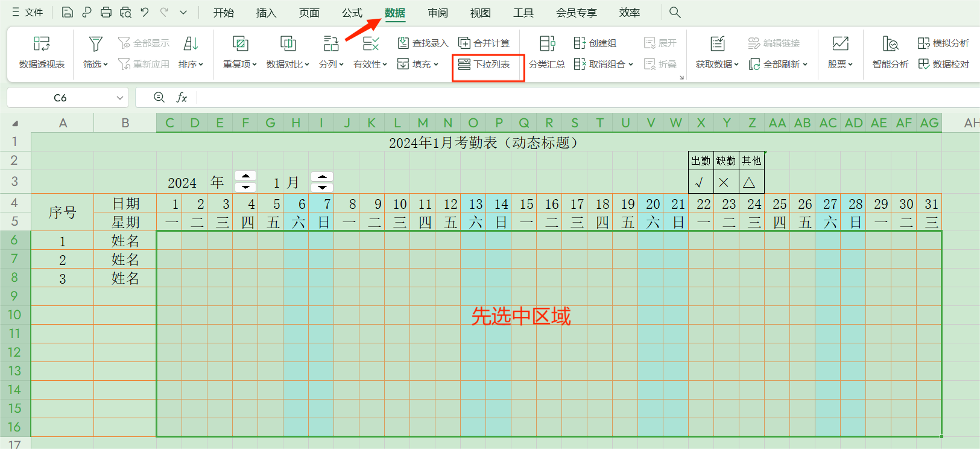Open the 文件 file menu
Screen dimensions: 980x449
click(x=27, y=12)
